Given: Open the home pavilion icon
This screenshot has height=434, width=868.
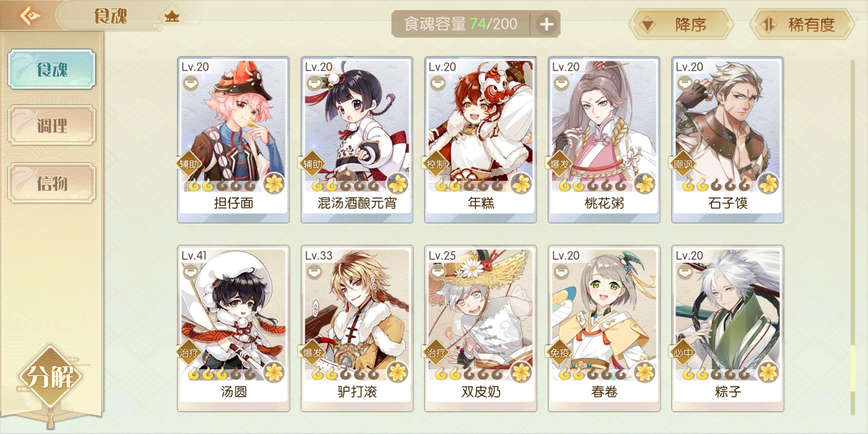Looking at the screenshot, I should click(172, 17).
